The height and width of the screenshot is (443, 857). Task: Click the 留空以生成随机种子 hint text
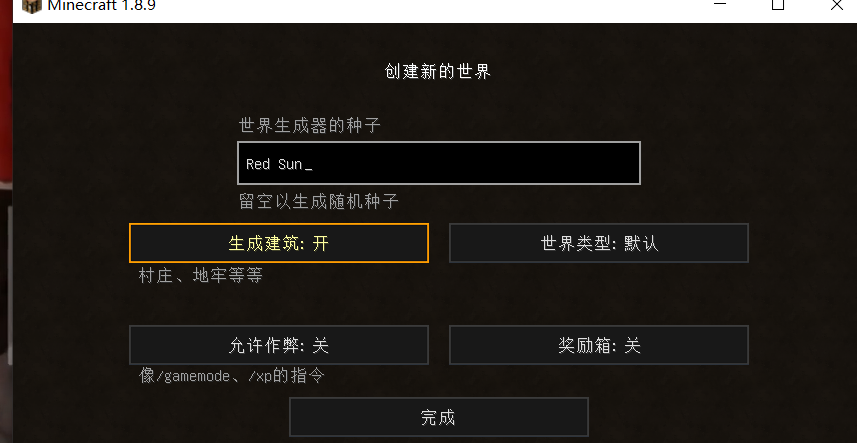[319, 201]
